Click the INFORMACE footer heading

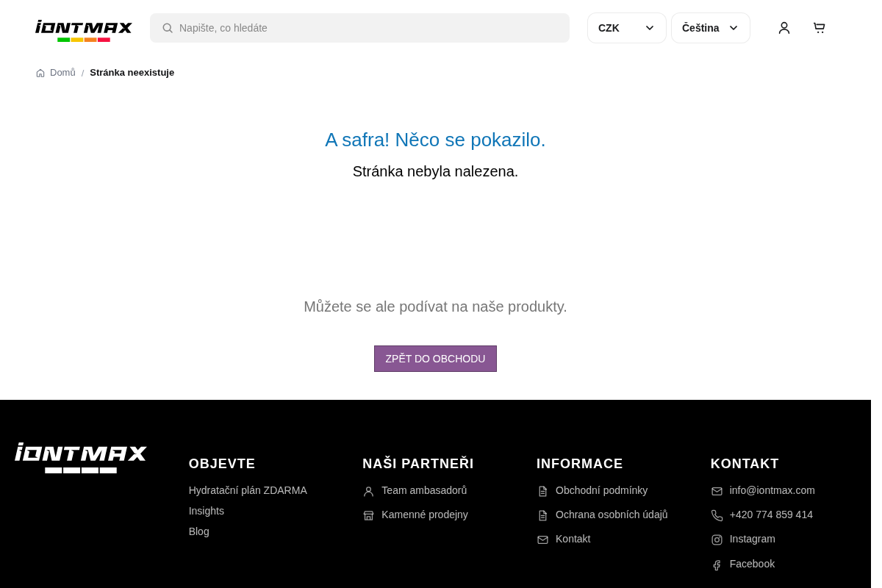tap(579, 464)
